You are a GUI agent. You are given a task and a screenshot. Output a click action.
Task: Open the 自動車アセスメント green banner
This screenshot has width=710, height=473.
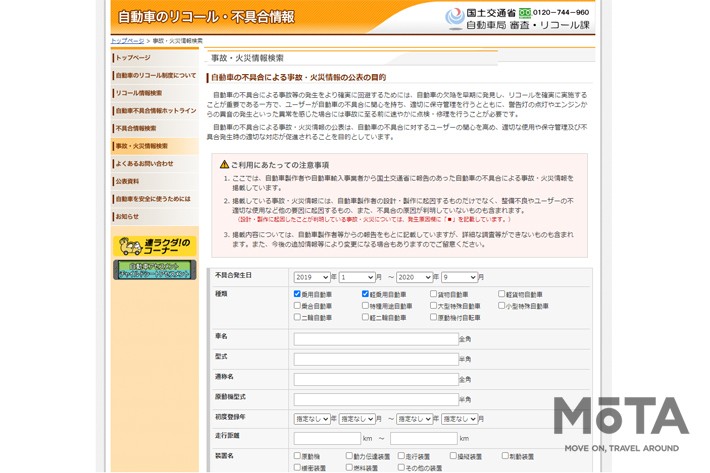(154, 270)
